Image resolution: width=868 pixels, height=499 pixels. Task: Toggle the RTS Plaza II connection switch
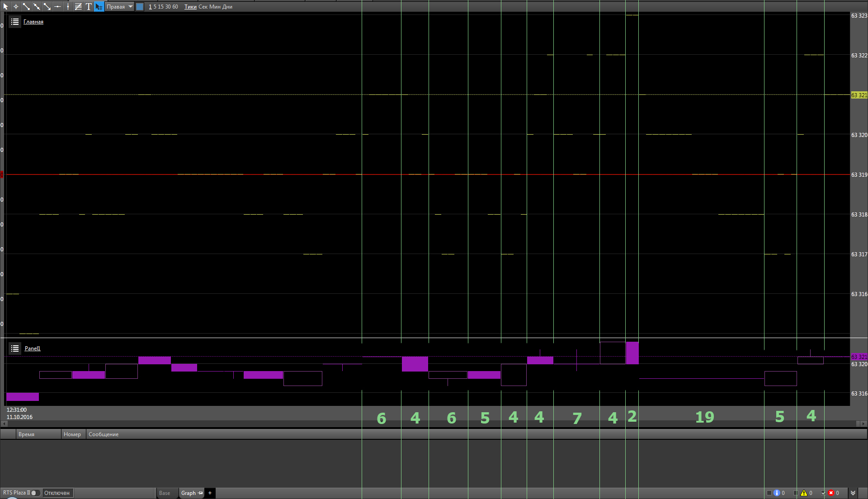(x=35, y=493)
